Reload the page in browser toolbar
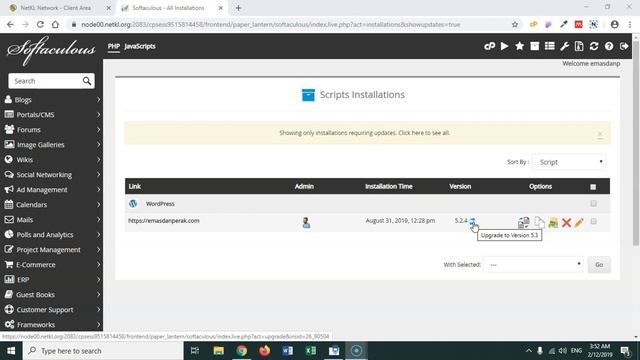The image size is (640, 360). point(40,24)
